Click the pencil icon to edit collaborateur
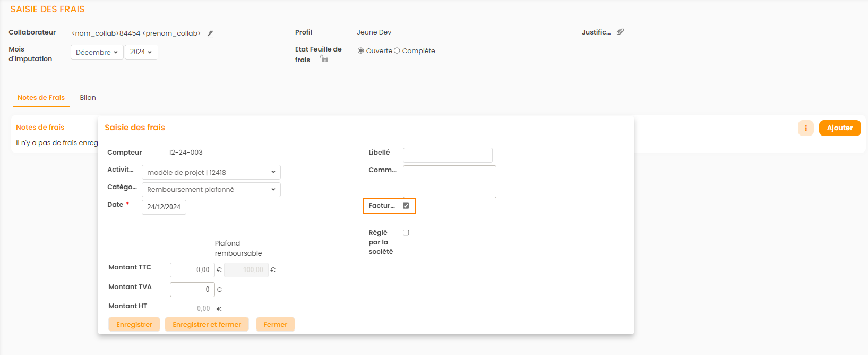This screenshot has height=355, width=868. coord(210,33)
